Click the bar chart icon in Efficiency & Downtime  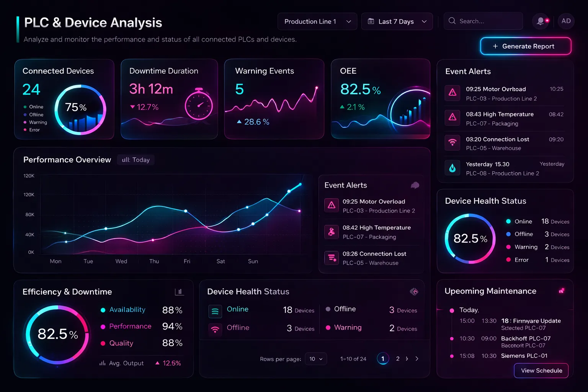tap(180, 292)
